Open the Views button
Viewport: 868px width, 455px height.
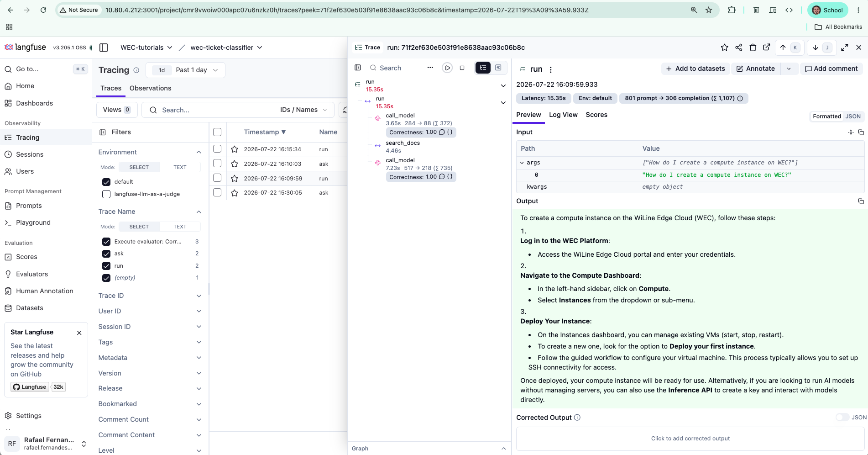(116, 110)
